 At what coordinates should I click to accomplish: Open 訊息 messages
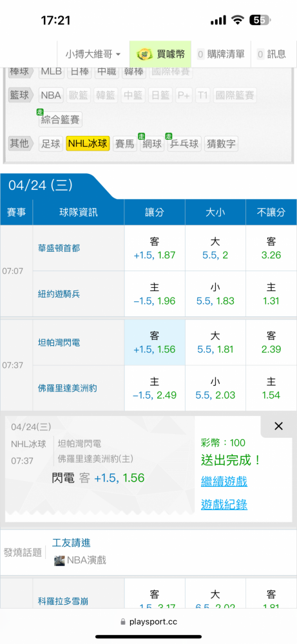(272, 54)
